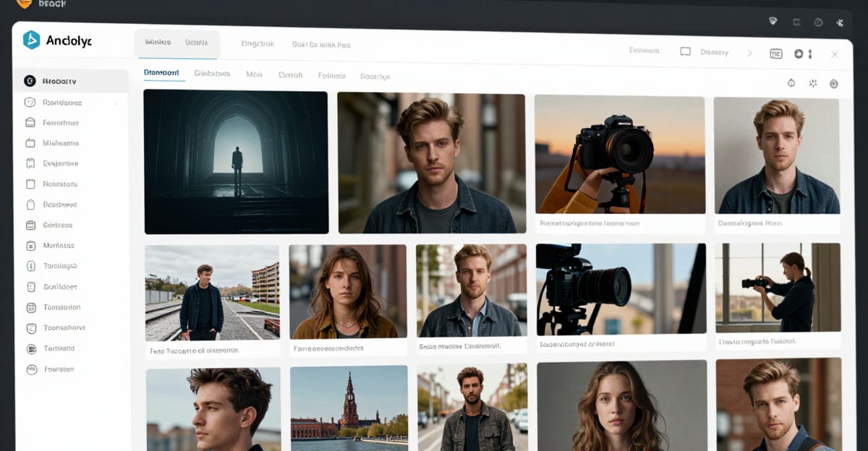Open the Toonaolonre sidebar icon
The width and height of the screenshot is (868, 451).
click(x=30, y=328)
